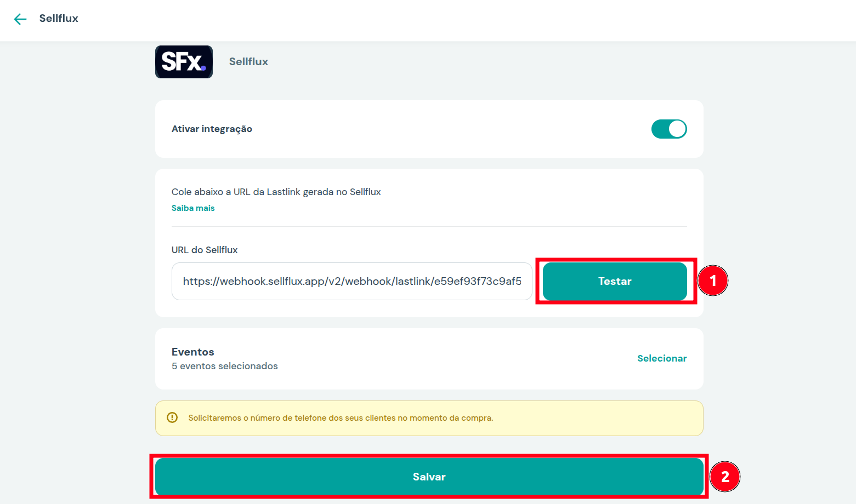Click the phone number notice text
This screenshot has width=856, height=504.
coord(341,418)
